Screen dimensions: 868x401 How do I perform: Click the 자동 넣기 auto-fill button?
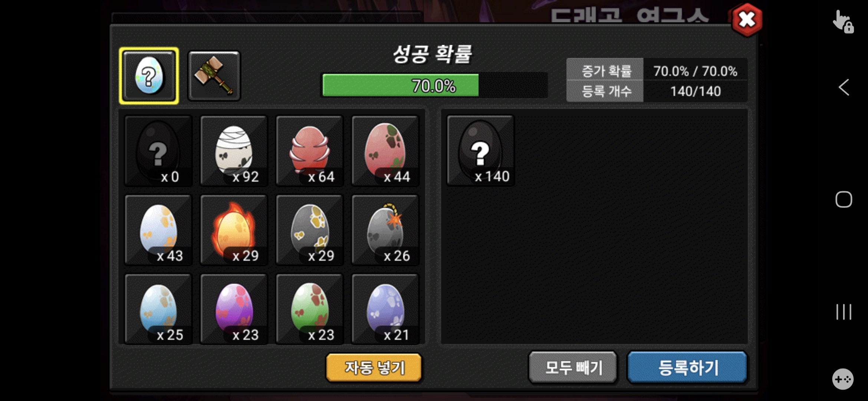374,367
